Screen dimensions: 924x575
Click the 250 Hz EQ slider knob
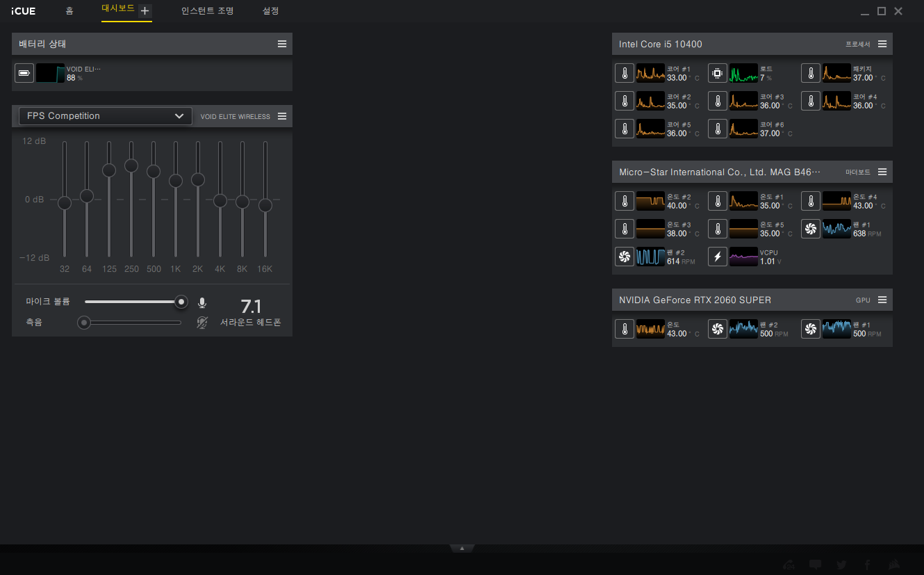tap(131, 165)
